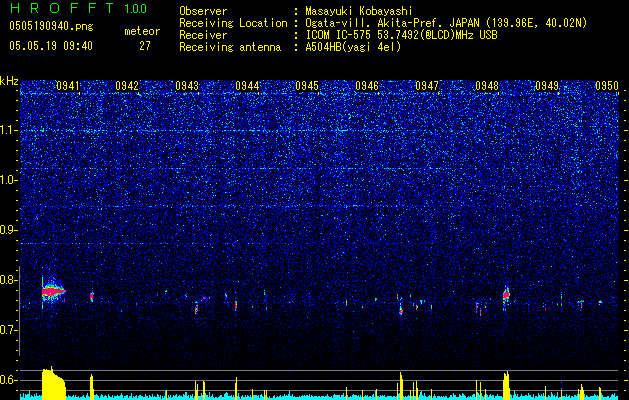Click the date stamp 05.05.19 09:40
This screenshot has height=400, width=629.
pos(51,46)
